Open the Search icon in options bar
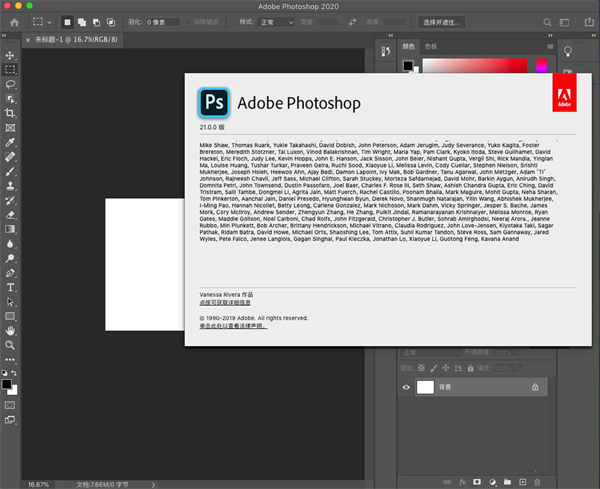This screenshot has height=489, width=600. click(x=548, y=22)
